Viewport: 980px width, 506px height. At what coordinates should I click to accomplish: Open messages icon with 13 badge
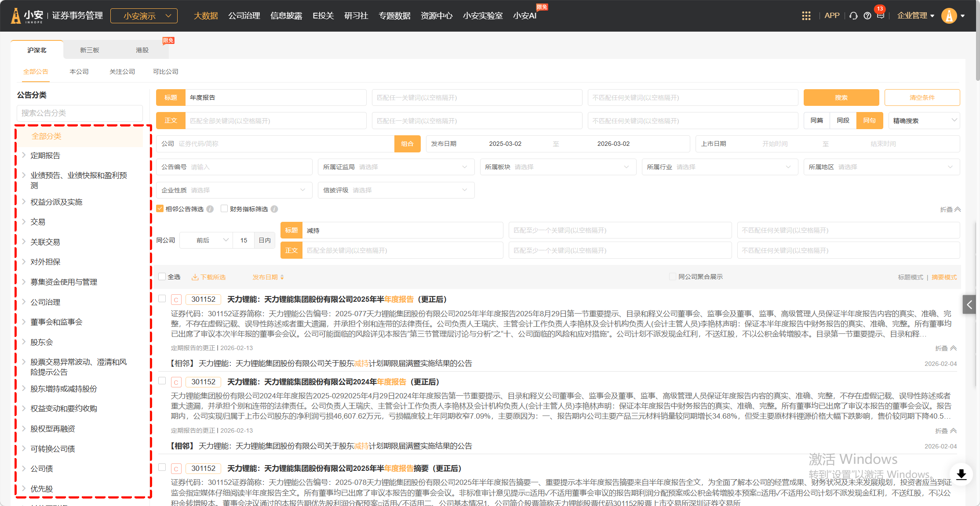[x=880, y=15]
